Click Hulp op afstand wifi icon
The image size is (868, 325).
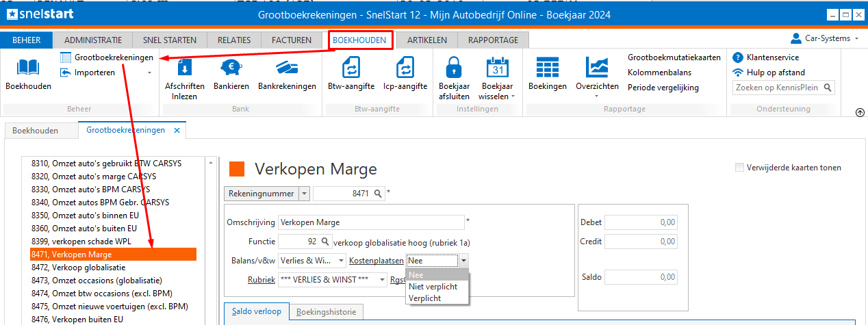(x=738, y=72)
